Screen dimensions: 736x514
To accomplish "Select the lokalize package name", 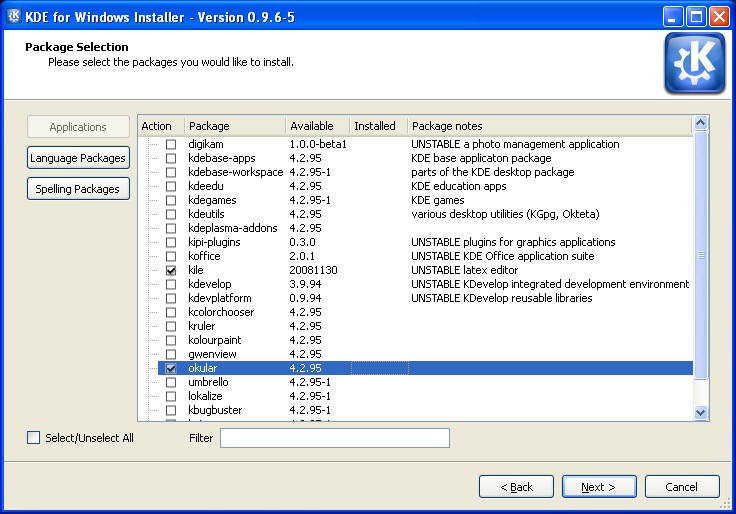I will point(205,396).
